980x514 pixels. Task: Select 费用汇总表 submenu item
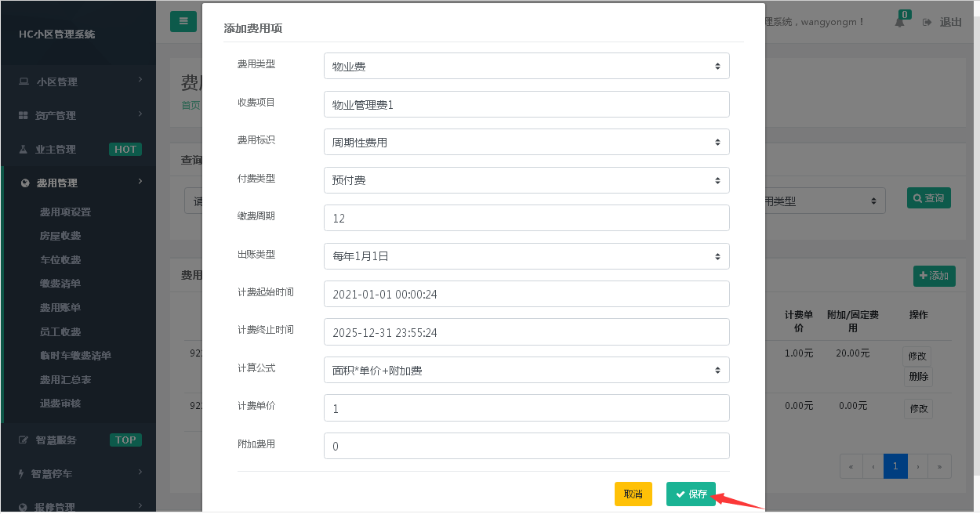[65, 380]
